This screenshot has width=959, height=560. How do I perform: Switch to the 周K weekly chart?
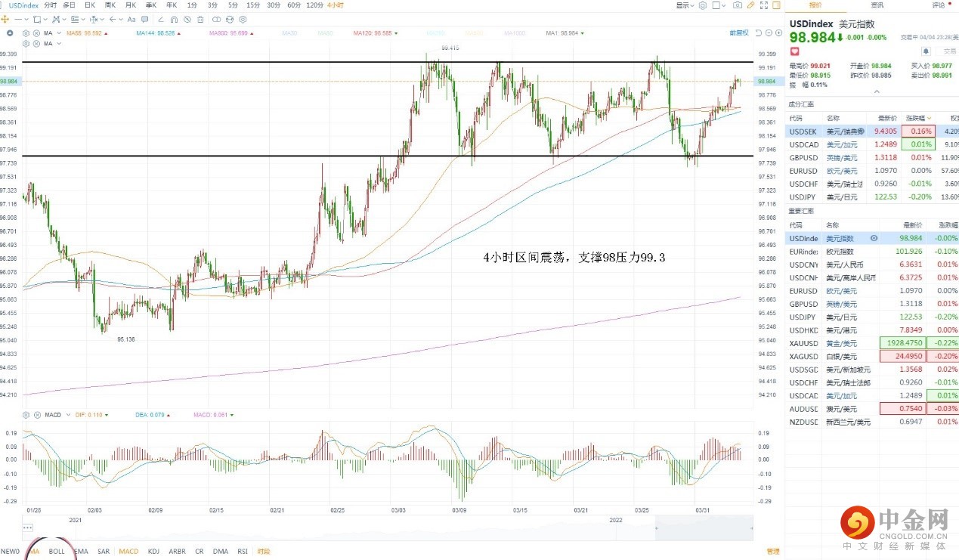point(110,5)
